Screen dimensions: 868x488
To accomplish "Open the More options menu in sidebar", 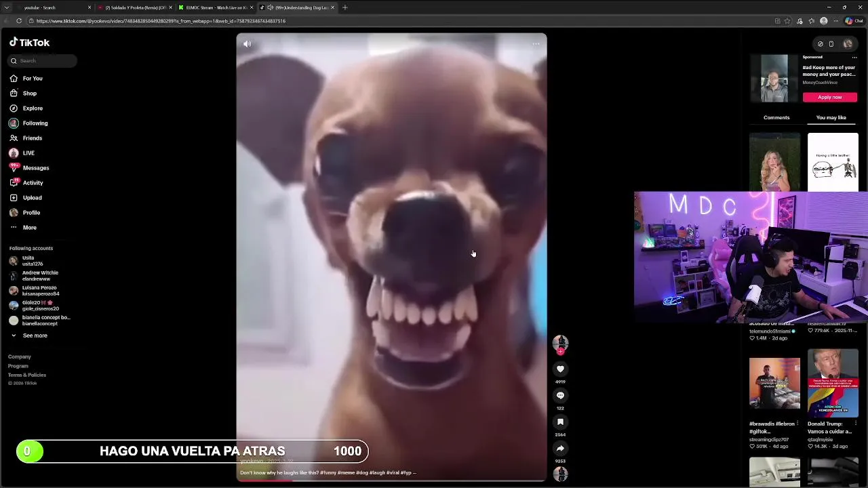I will click(x=23, y=228).
